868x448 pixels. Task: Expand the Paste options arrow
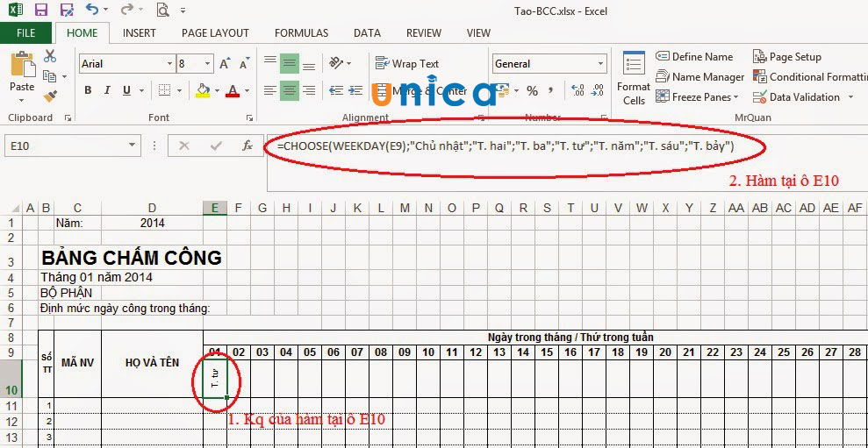22,100
